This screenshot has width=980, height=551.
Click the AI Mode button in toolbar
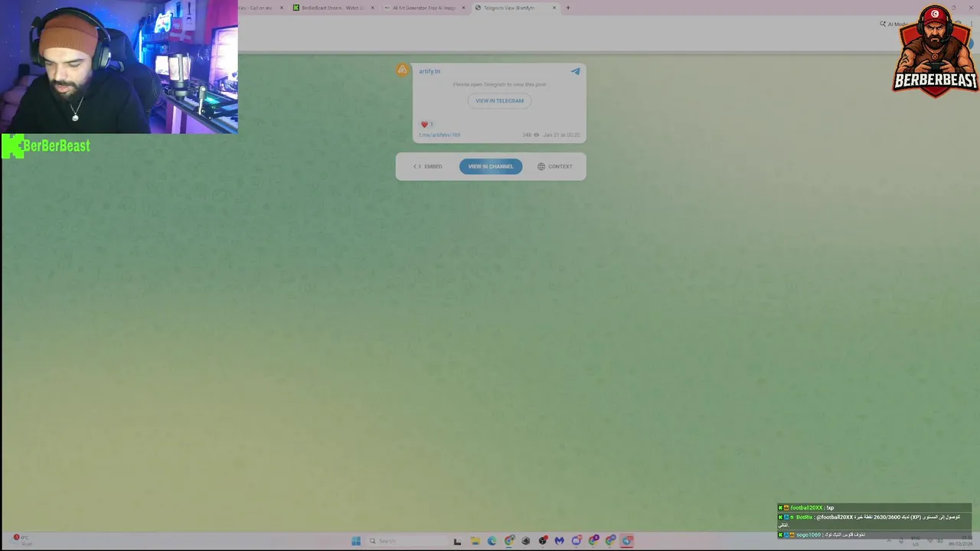(x=893, y=24)
